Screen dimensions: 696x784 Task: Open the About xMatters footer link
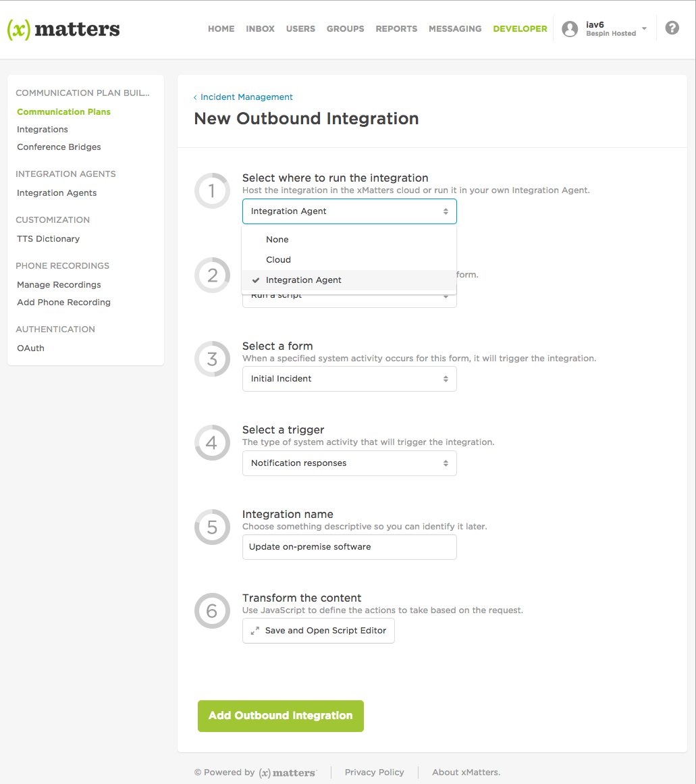click(466, 773)
